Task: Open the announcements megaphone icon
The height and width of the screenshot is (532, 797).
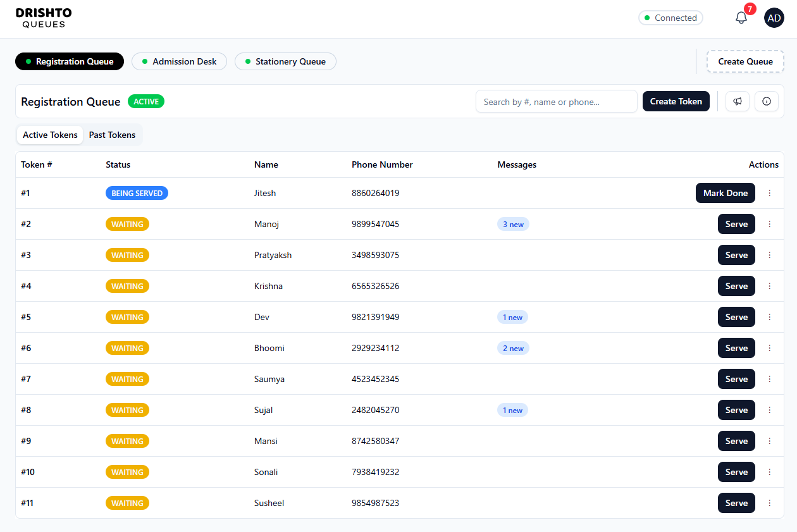Action: pyautogui.click(x=737, y=101)
